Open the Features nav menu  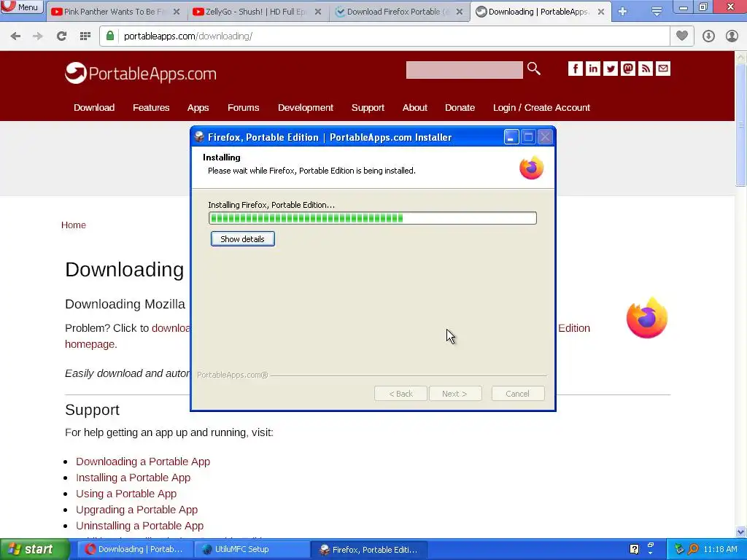(x=151, y=108)
